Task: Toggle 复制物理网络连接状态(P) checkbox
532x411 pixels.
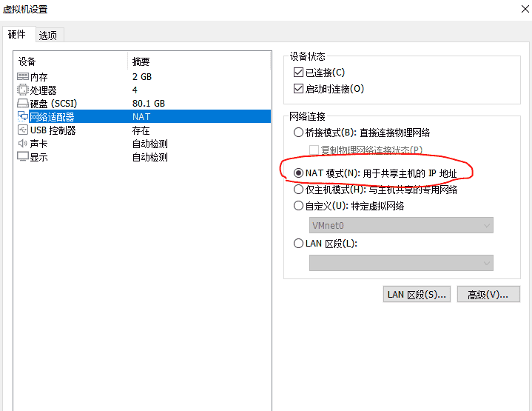Action: 314,150
